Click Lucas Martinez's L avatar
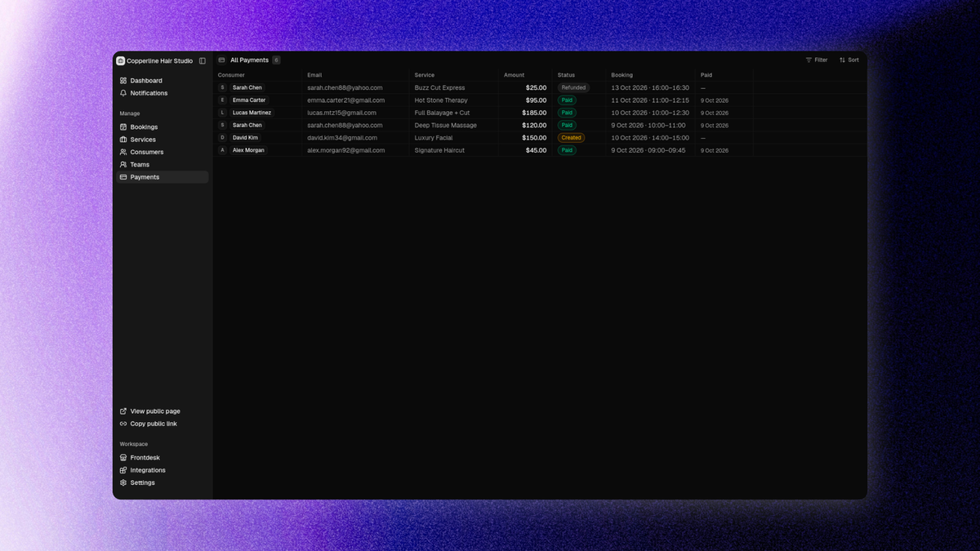The width and height of the screenshot is (980, 551). click(x=222, y=113)
